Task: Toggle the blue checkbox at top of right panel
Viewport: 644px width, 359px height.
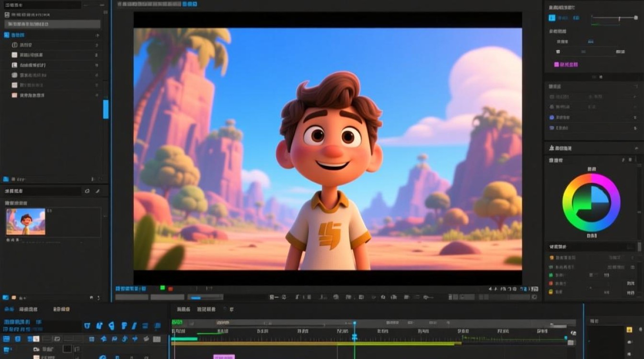Action: point(552,18)
